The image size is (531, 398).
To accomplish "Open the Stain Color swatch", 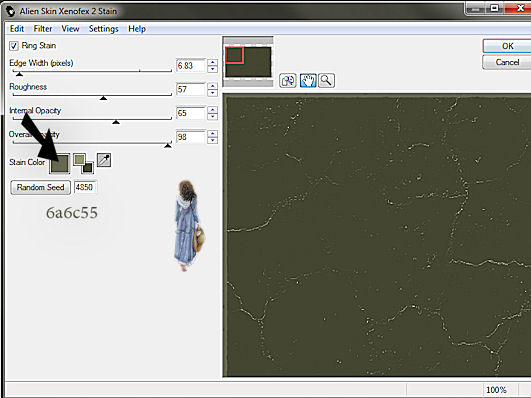I will 60,163.
